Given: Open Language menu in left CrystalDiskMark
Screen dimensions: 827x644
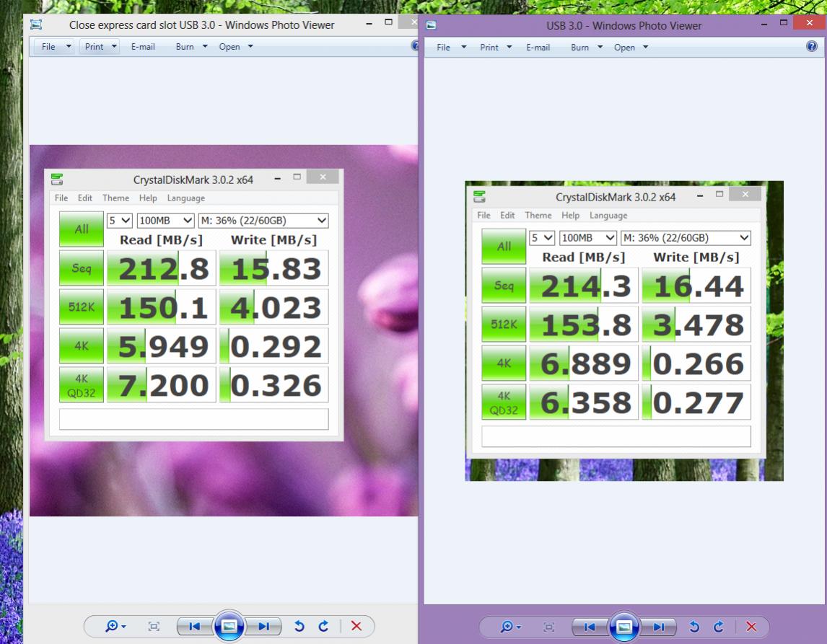Looking at the screenshot, I should [x=185, y=198].
